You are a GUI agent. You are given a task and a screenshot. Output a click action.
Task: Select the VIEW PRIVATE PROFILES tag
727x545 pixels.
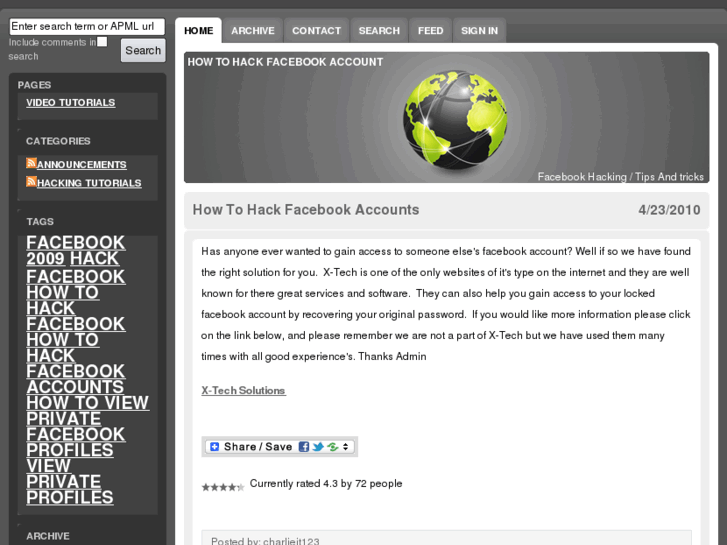tap(70, 481)
